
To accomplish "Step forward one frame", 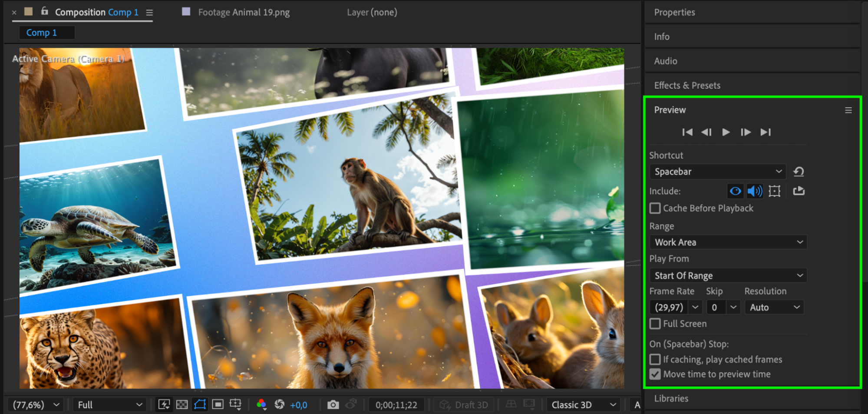I will (746, 132).
